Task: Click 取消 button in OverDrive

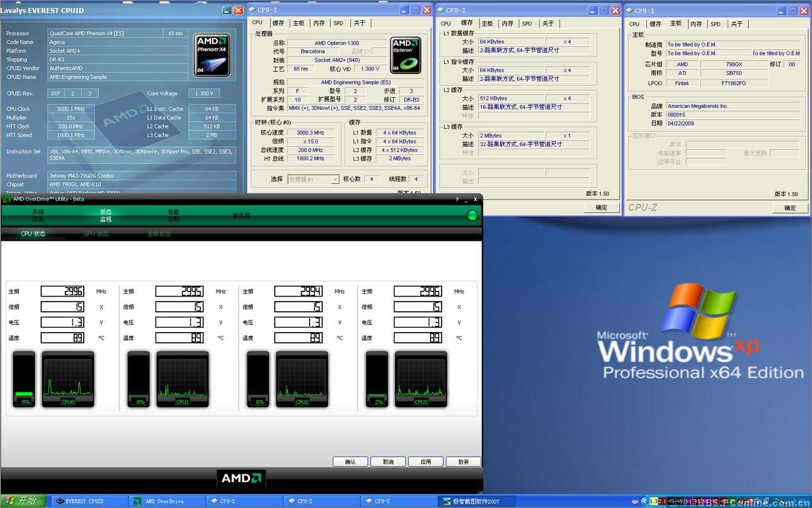Action: (x=388, y=462)
